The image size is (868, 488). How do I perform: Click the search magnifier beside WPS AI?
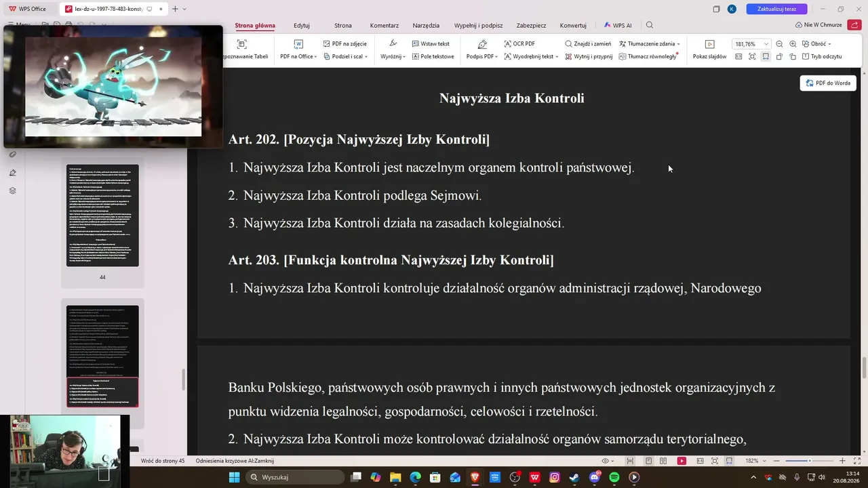(650, 25)
